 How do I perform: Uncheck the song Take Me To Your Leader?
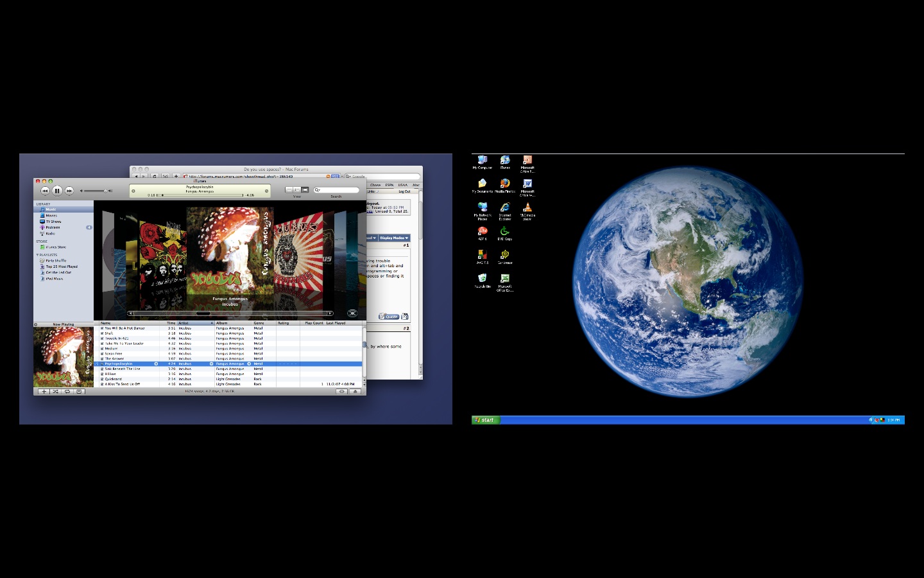pos(102,344)
